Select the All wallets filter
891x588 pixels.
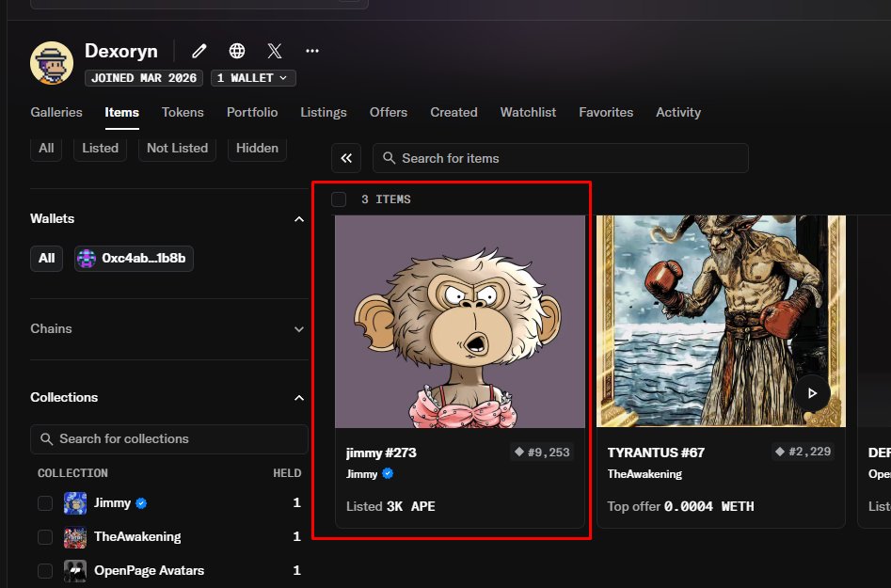point(47,259)
